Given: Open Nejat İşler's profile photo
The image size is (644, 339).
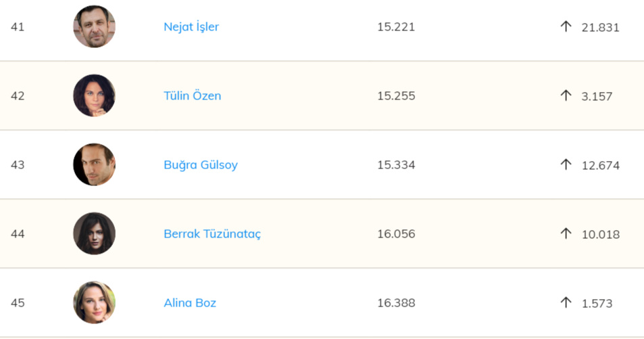Looking at the screenshot, I should 94,27.
